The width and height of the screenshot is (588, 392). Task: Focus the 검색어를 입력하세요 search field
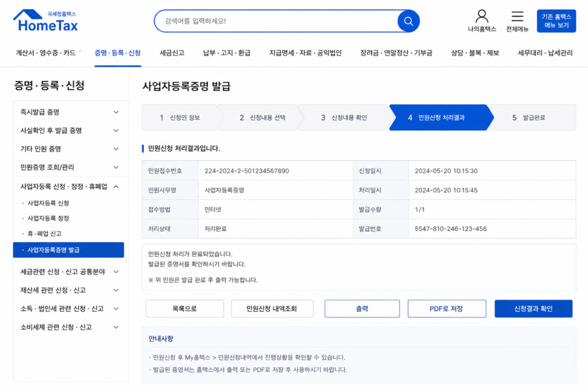tap(277, 21)
